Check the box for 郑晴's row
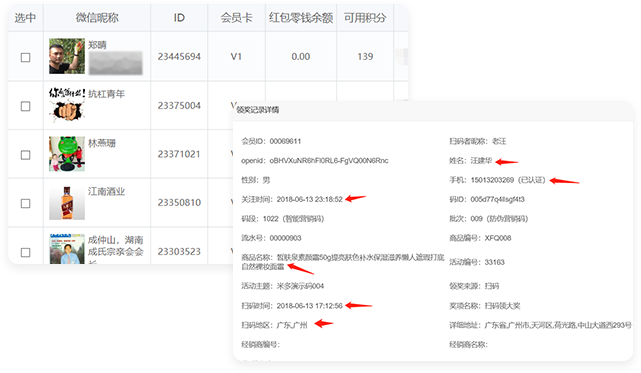 click(x=25, y=57)
